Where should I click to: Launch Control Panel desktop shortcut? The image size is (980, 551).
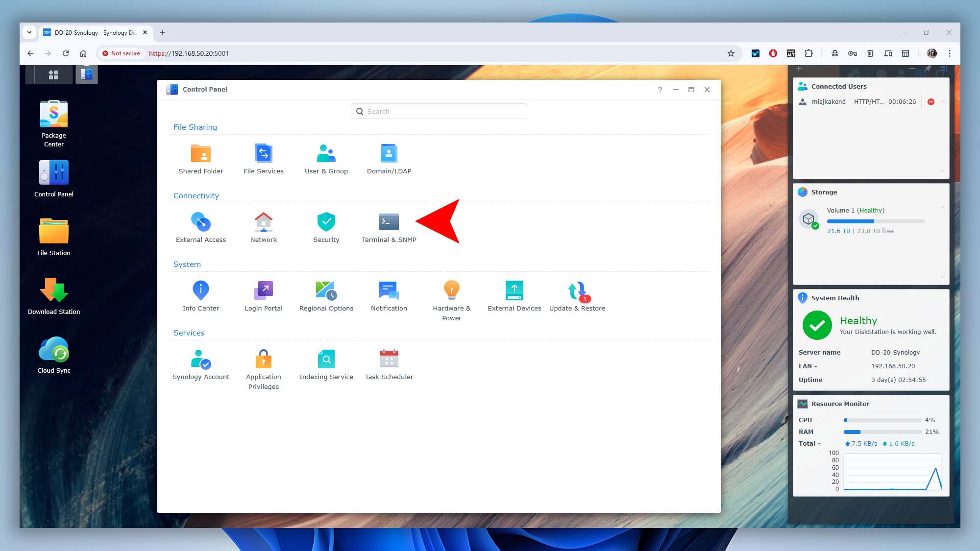(x=54, y=179)
